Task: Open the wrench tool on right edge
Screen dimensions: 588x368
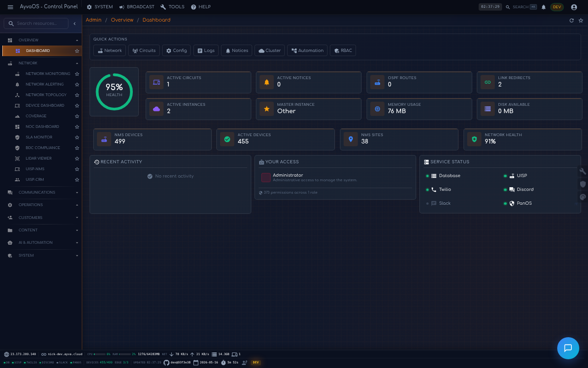Action: [x=583, y=171]
